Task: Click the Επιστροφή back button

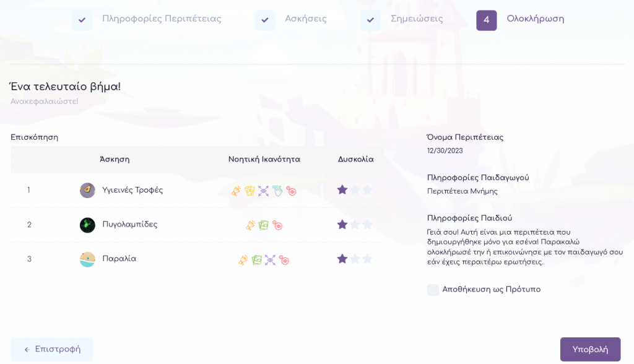Action: (52, 349)
